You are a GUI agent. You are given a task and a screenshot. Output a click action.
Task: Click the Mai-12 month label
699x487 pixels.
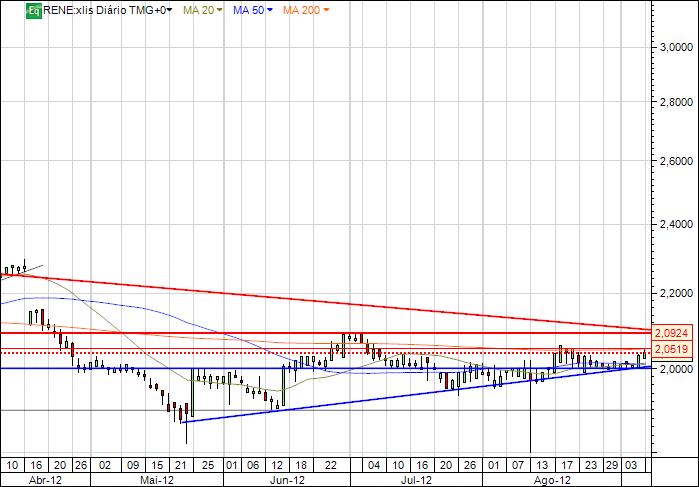click(x=156, y=480)
